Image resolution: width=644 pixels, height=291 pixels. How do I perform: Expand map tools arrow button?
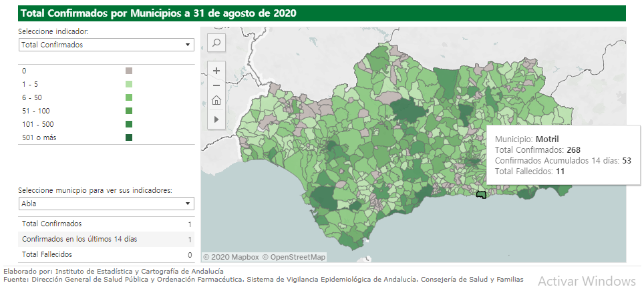tap(216, 119)
